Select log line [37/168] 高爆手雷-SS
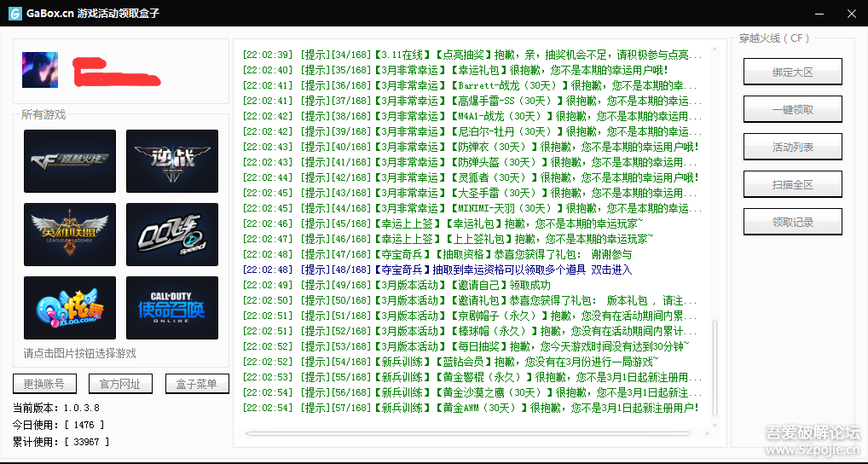Image resolution: width=868 pixels, height=464 pixels. point(472,101)
